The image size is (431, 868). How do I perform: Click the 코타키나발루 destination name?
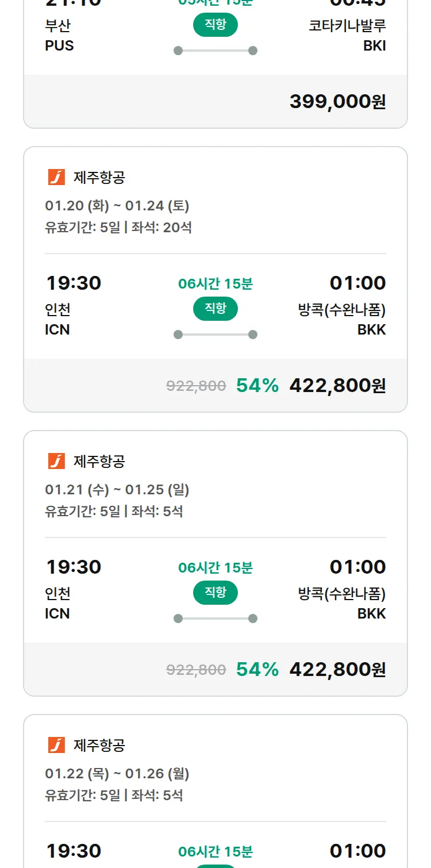347,26
